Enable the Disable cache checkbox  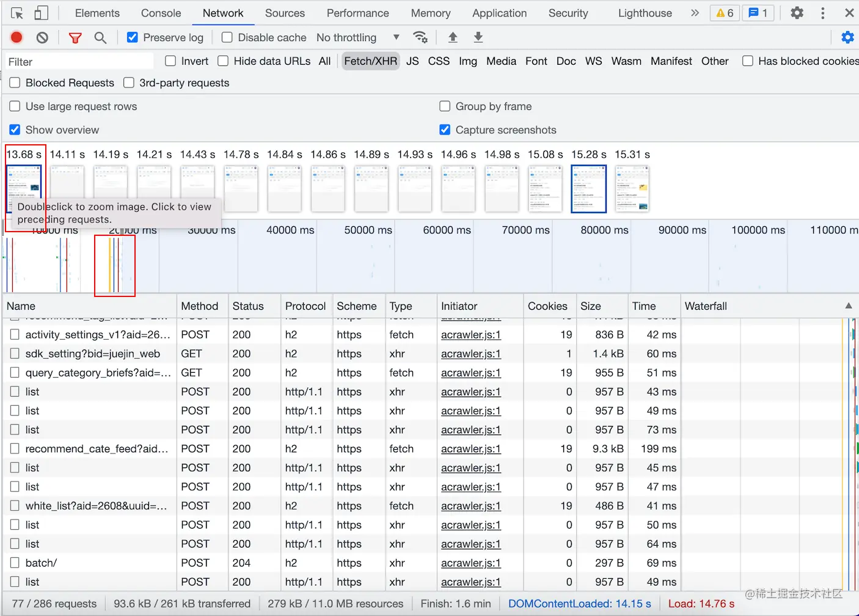227,37
